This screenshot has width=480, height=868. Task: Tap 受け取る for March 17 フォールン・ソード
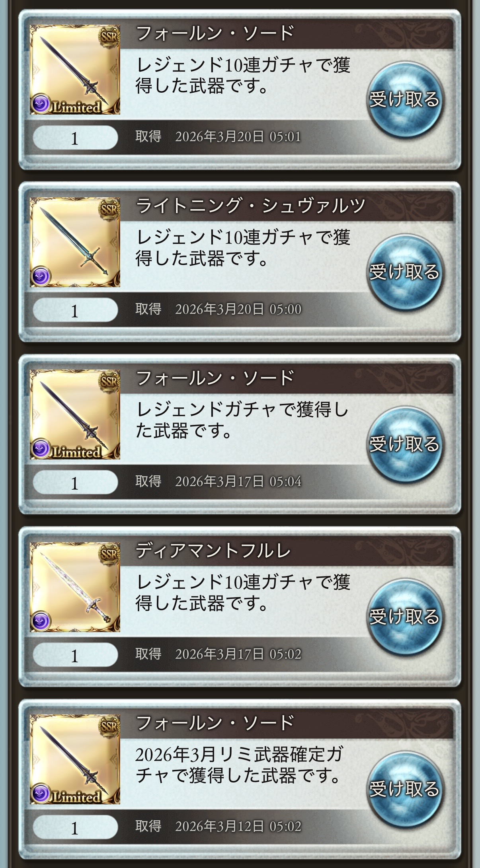[404, 444]
